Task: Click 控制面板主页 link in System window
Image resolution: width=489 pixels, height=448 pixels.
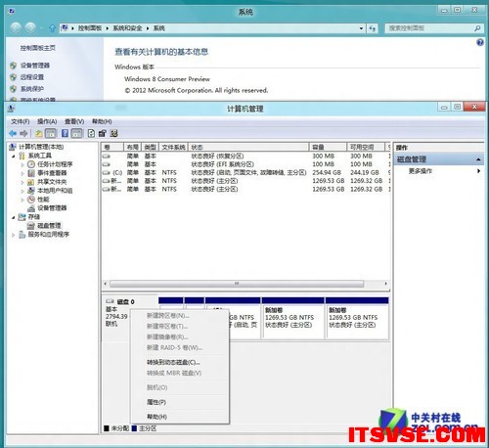Action: click(38, 48)
